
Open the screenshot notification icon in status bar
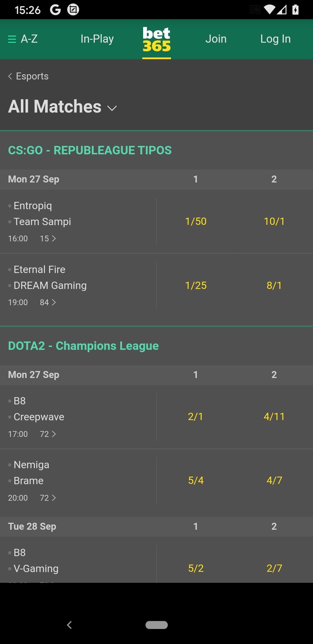click(73, 10)
